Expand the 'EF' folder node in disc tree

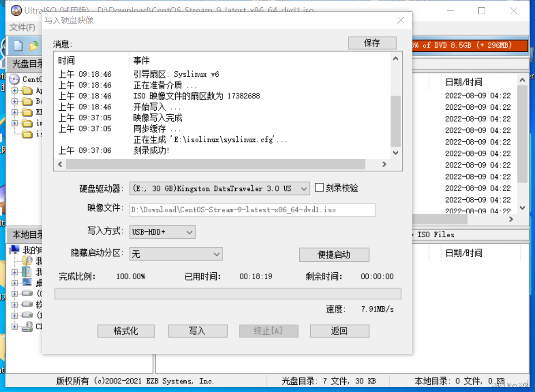15,112
